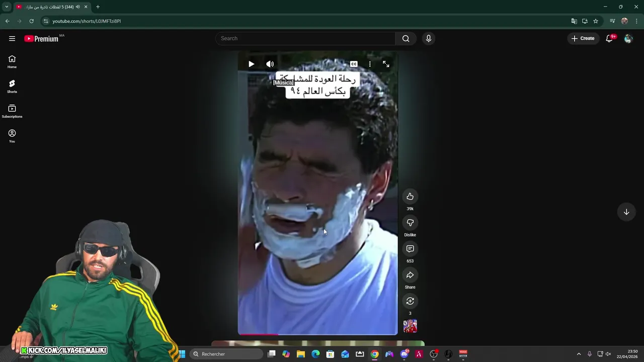Close the YouTube tab
Screen dimensions: 644x362
86,7
